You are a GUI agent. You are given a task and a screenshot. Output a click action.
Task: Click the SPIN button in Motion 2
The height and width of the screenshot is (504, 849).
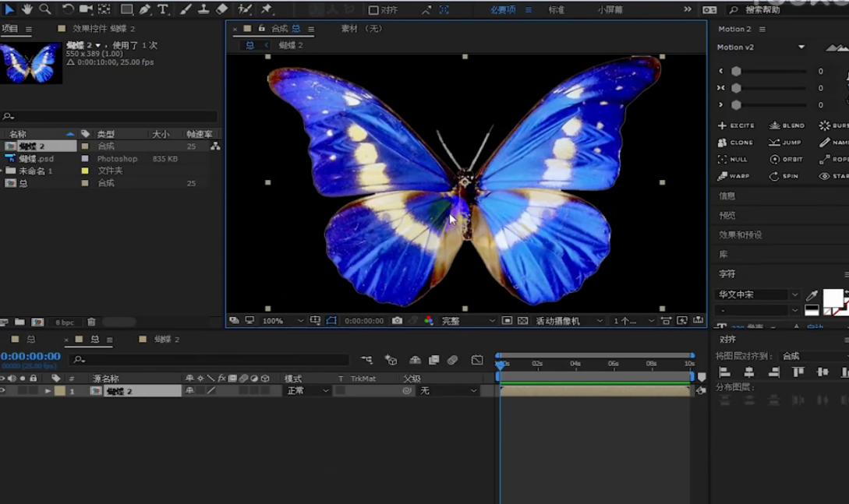(x=784, y=176)
